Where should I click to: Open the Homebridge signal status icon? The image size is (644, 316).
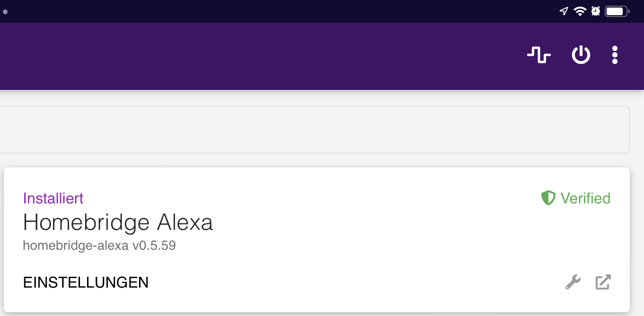pos(539,55)
